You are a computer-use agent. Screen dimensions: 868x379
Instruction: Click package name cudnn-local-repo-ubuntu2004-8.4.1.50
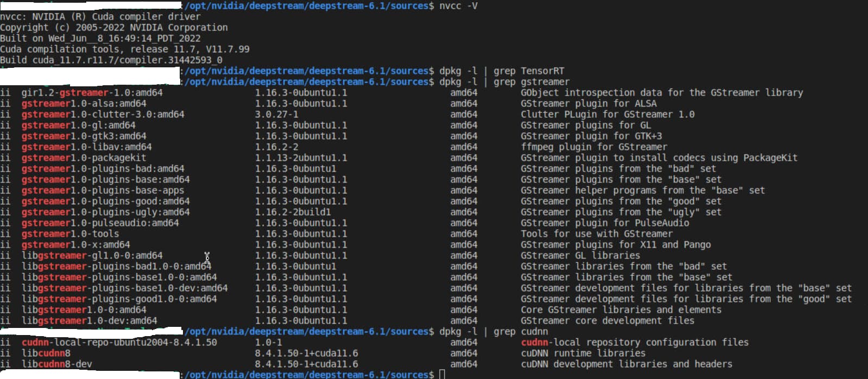[x=119, y=343]
